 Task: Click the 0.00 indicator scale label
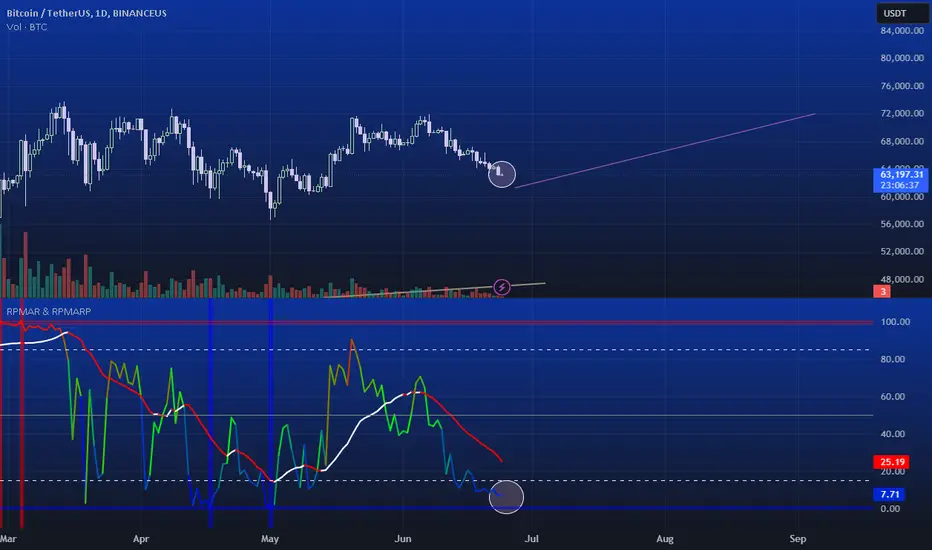890,508
